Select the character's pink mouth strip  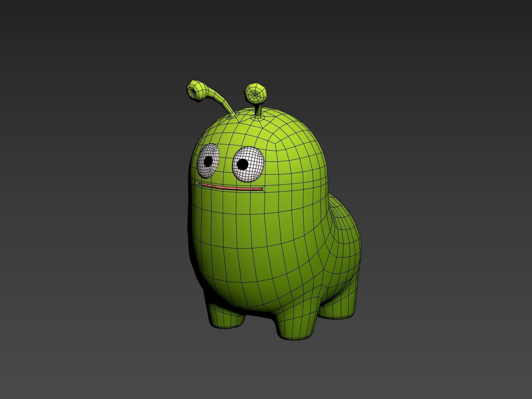[230, 187]
